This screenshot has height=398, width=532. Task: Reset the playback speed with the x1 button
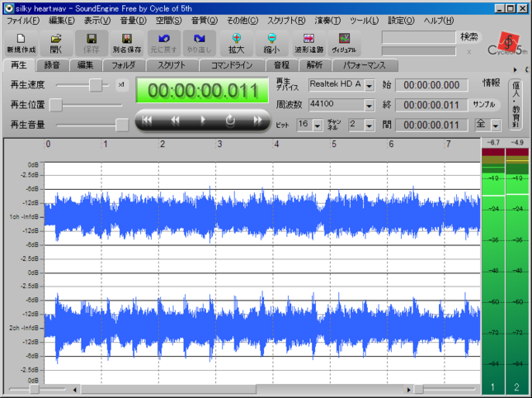(x=121, y=85)
